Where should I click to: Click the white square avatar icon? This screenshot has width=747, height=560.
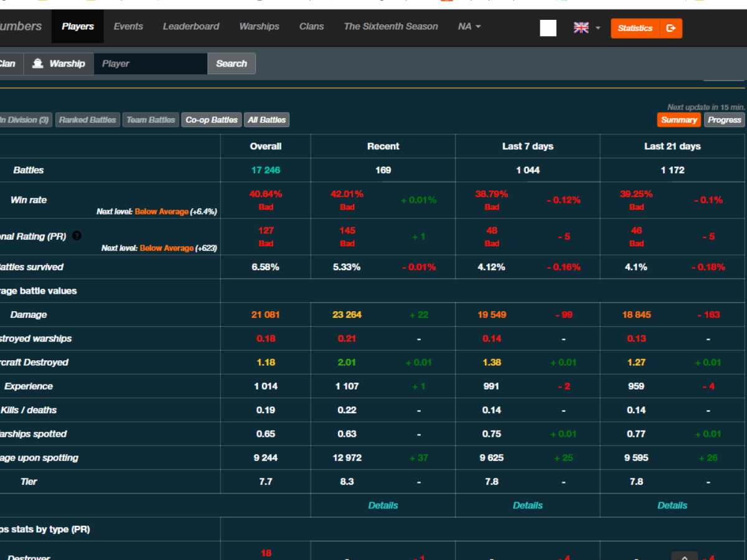pyautogui.click(x=548, y=28)
